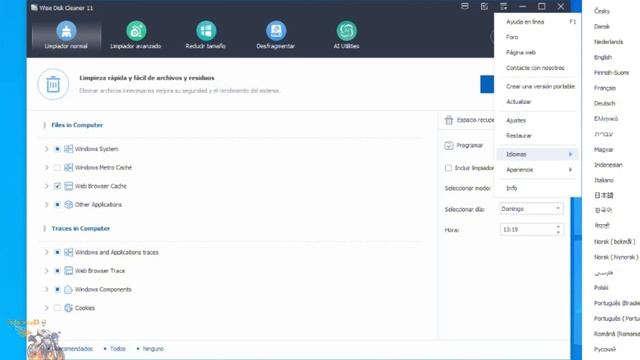
Task: Toggle the Windows Components checkbox
Action: [57, 289]
